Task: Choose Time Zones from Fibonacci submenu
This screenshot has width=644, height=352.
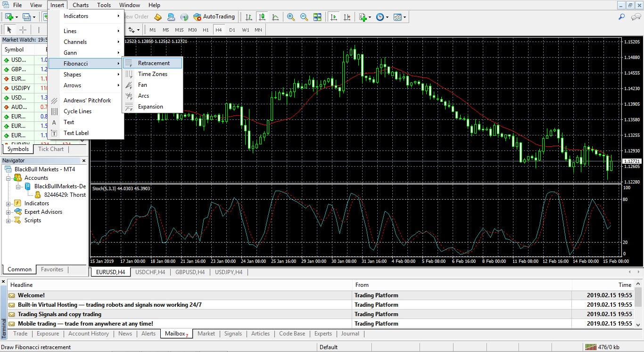Action: pos(153,74)
